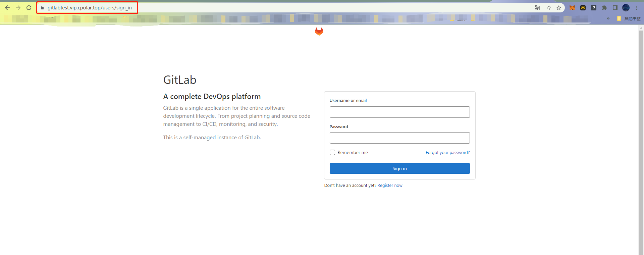Open the extensions puzzle piece menu
The height and width of the screenshot is (255, 644).
point(604,8)
